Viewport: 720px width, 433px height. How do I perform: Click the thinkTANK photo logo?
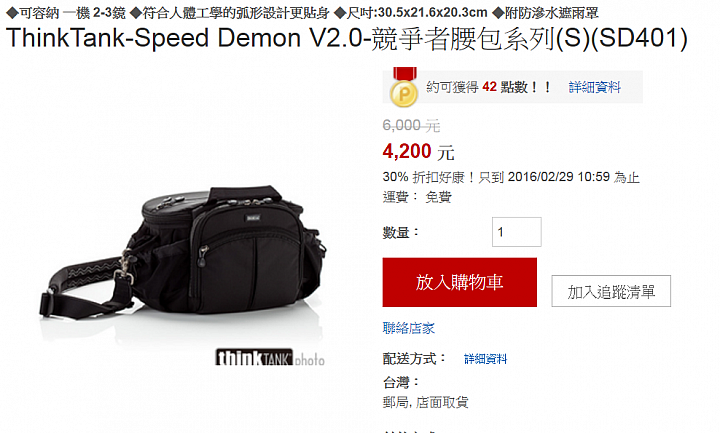pos(270,358)
